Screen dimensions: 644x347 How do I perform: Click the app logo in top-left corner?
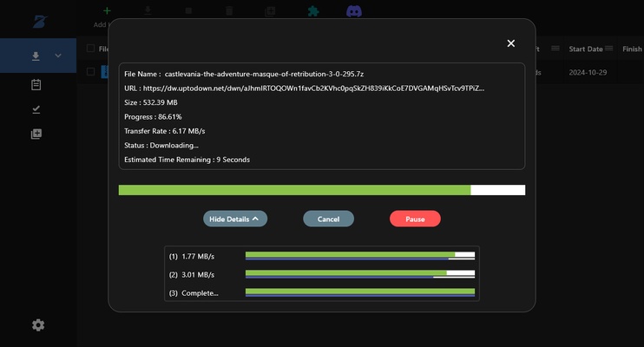[x=38, y=19]
